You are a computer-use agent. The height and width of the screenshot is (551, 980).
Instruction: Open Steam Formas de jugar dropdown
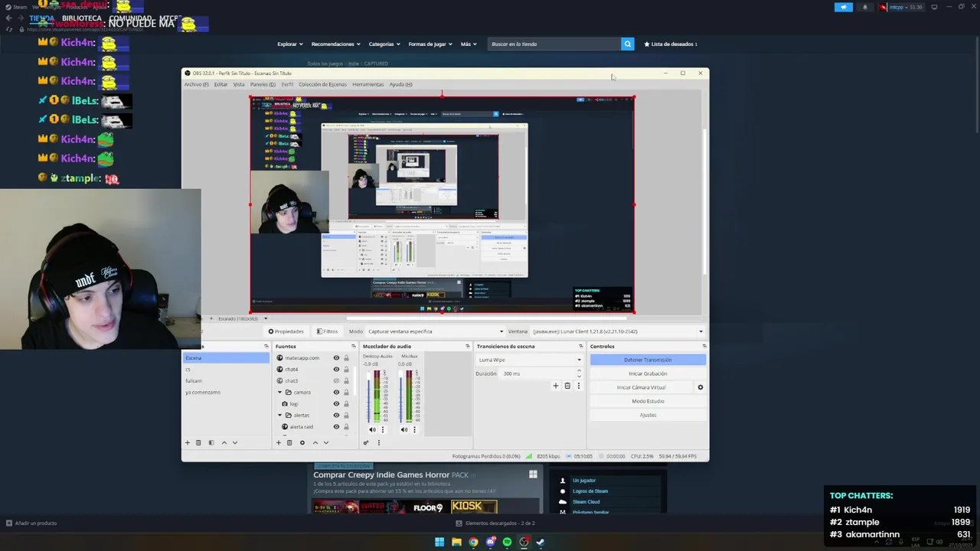[430, 44]
